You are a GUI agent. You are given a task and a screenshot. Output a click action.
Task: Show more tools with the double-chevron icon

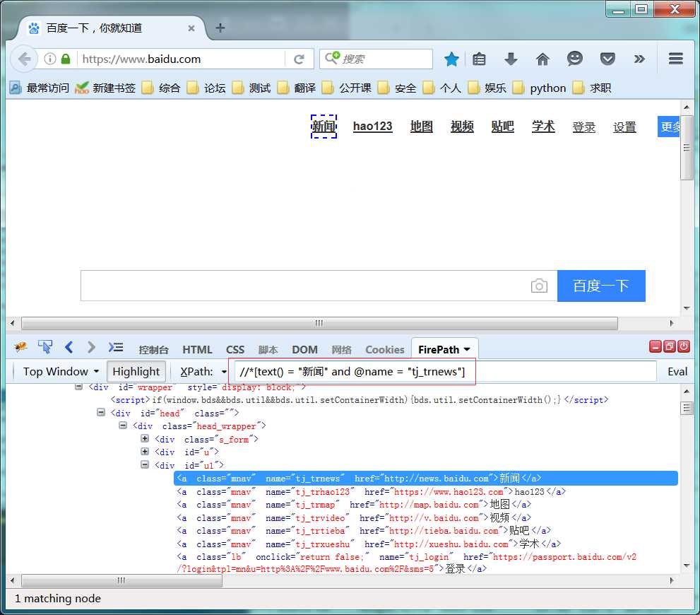coord(639,59)
